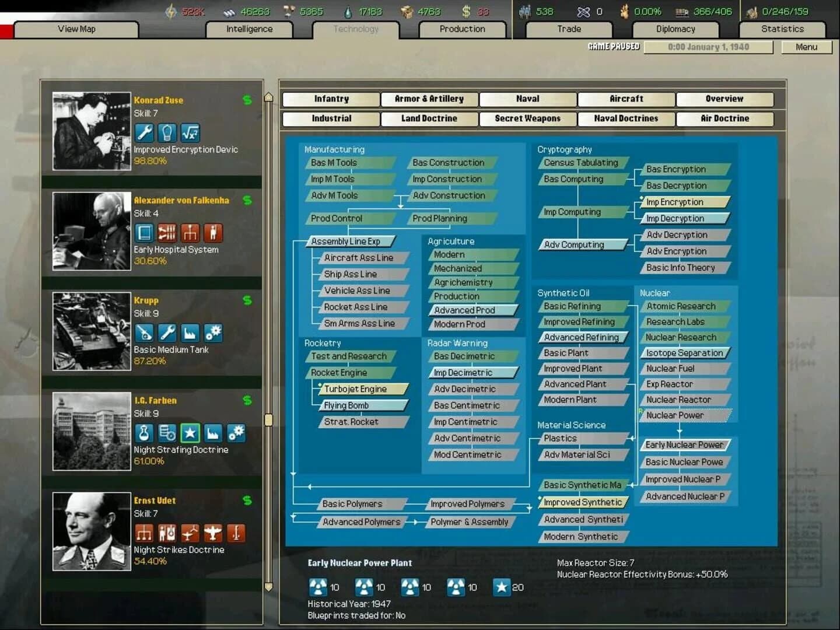Select the wrench engineering icon on Konrad Zuse's team

(144, 132)
